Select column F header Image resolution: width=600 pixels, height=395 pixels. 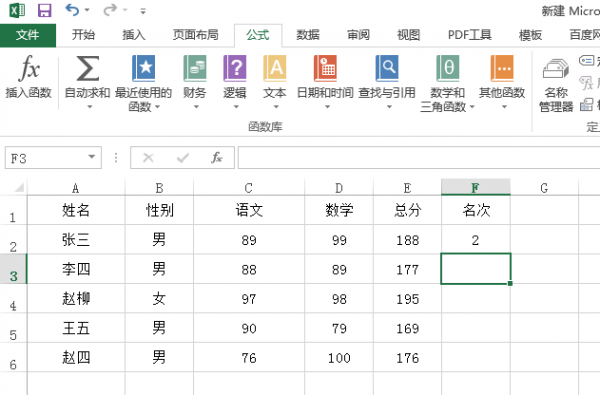pos(476,188)
